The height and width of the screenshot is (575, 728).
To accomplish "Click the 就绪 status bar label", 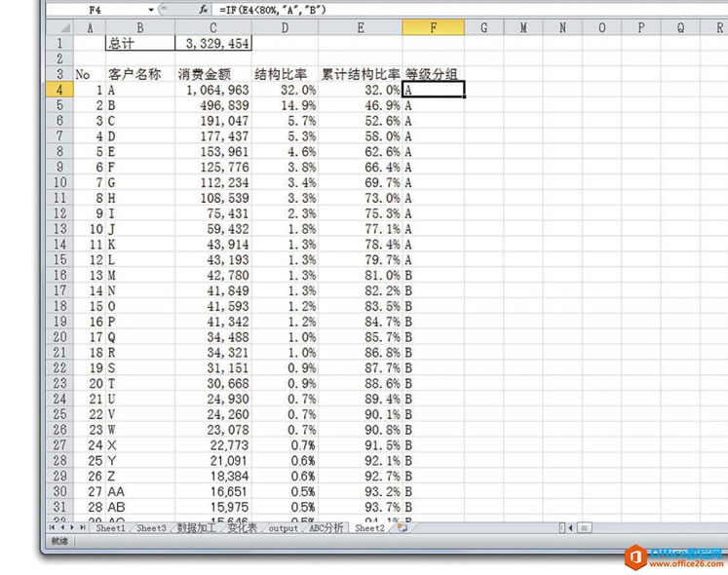I will coord(59,541).
